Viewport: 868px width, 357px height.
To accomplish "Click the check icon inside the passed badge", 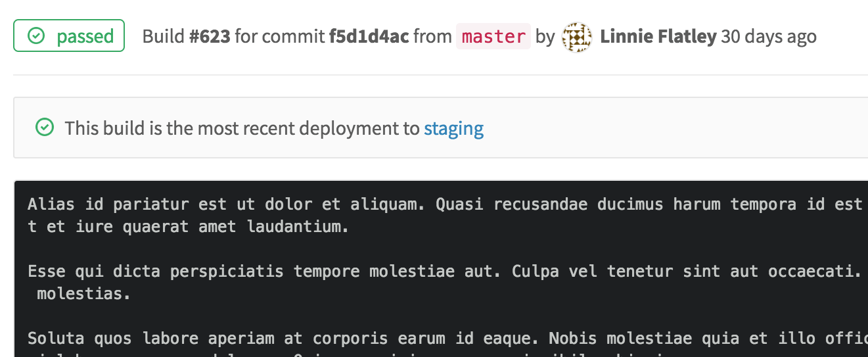I will (x=36, y=36).
